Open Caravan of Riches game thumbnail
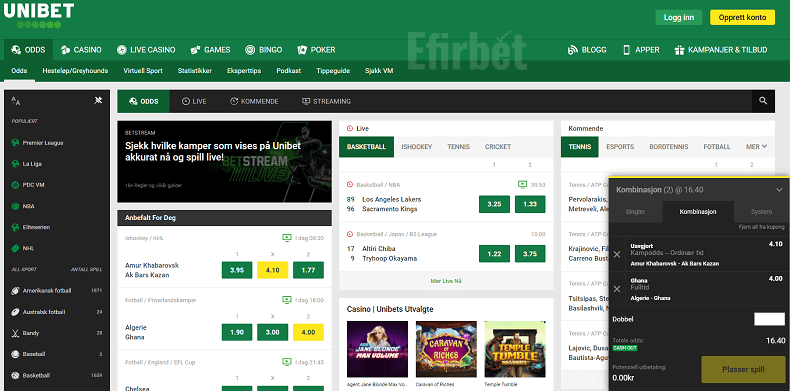The image size is (790, 391). (x=446, y=349)
